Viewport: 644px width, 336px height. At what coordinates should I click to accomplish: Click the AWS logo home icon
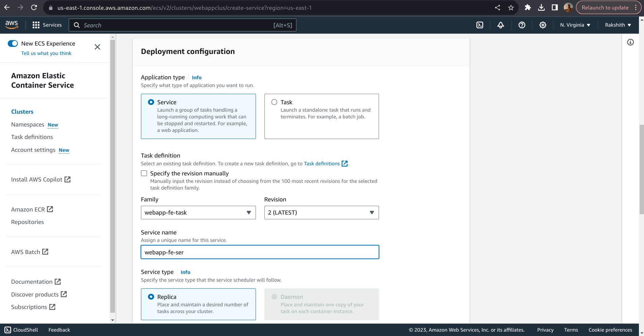click(12, 25)
